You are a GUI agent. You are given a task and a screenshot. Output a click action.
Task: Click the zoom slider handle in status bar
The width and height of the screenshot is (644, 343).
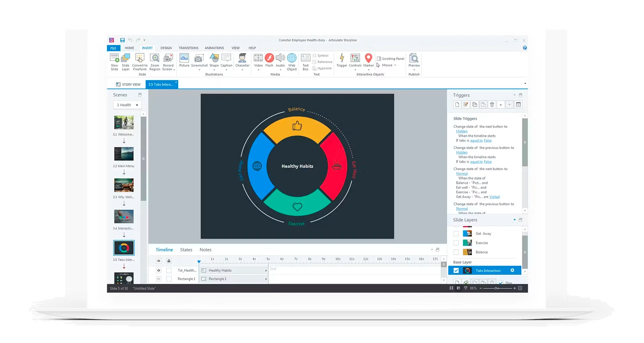pos(496,288)
